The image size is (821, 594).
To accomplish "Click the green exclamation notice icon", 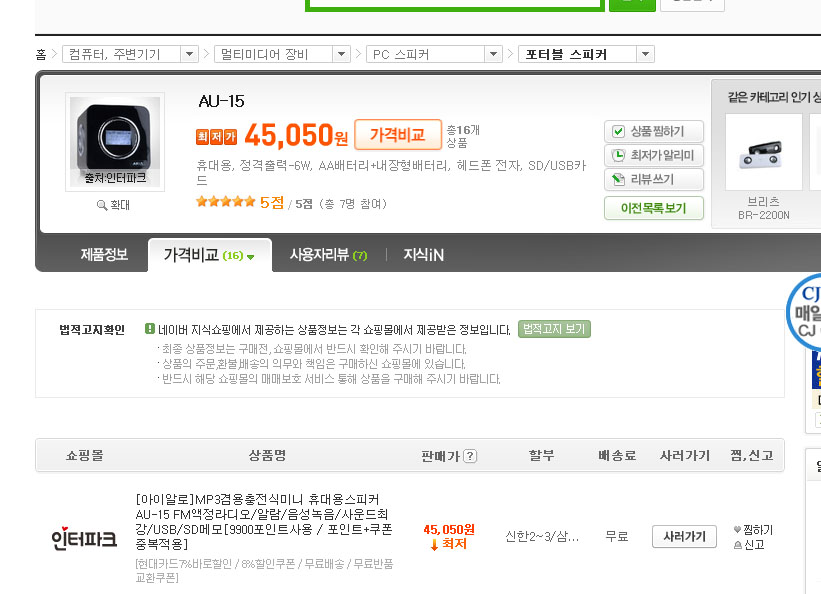I will [150, 329].
